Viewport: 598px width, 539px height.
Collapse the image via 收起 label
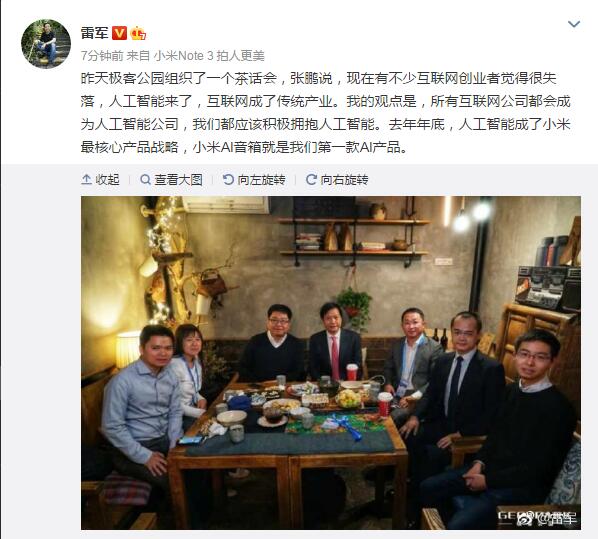click(x=107, y=180)
